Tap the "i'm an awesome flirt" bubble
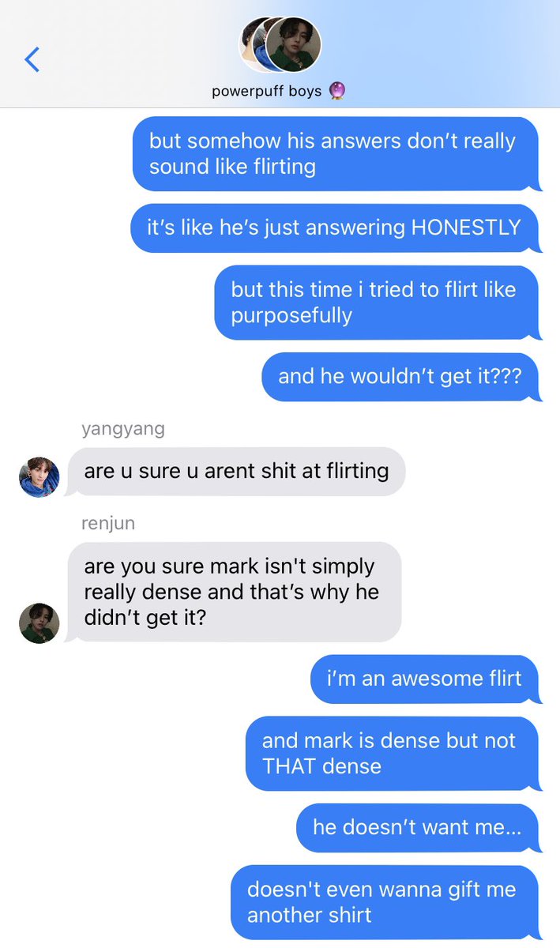Viewport: 560px width, 948px height. (x=427, y=679)
